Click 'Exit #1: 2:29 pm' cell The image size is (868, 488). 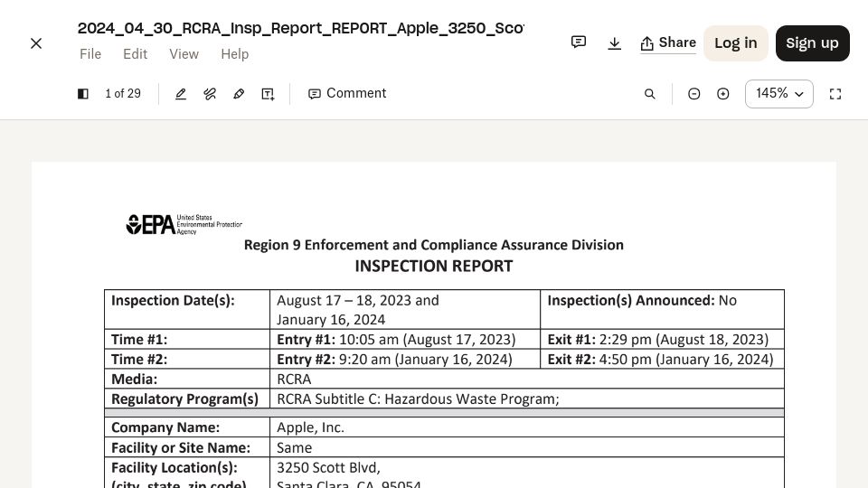click(x=662, y=339)
